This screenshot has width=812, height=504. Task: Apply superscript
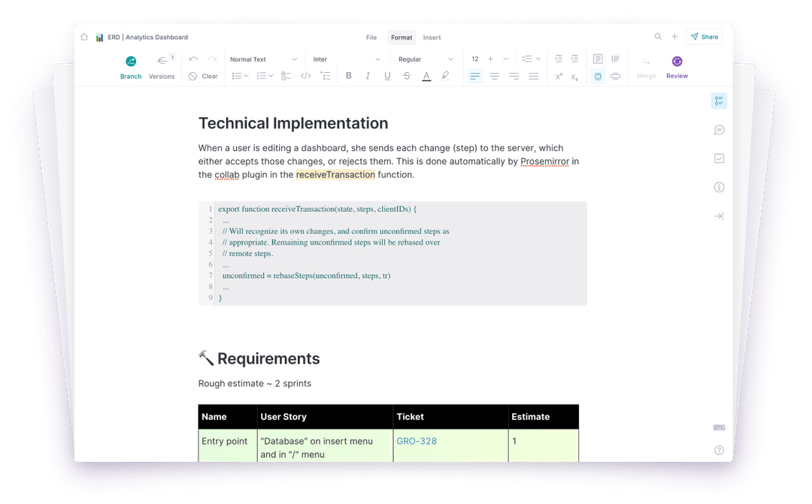[x=559, y=77]
